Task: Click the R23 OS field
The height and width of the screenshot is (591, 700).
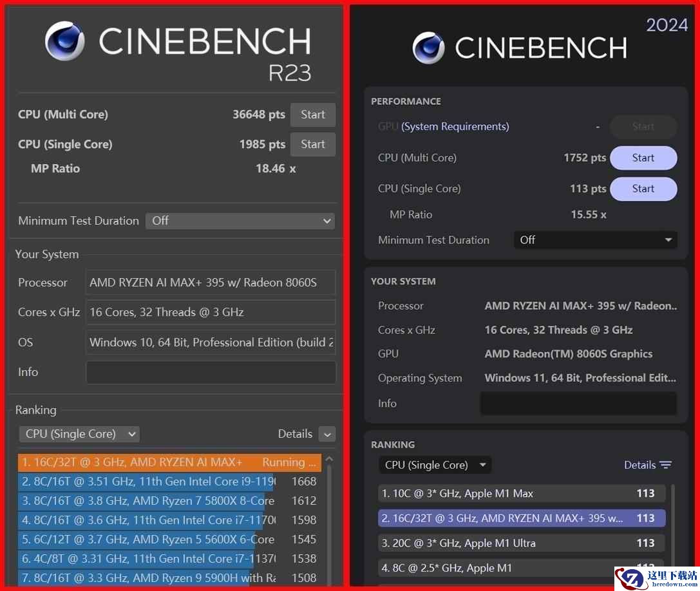Action: 211,342
